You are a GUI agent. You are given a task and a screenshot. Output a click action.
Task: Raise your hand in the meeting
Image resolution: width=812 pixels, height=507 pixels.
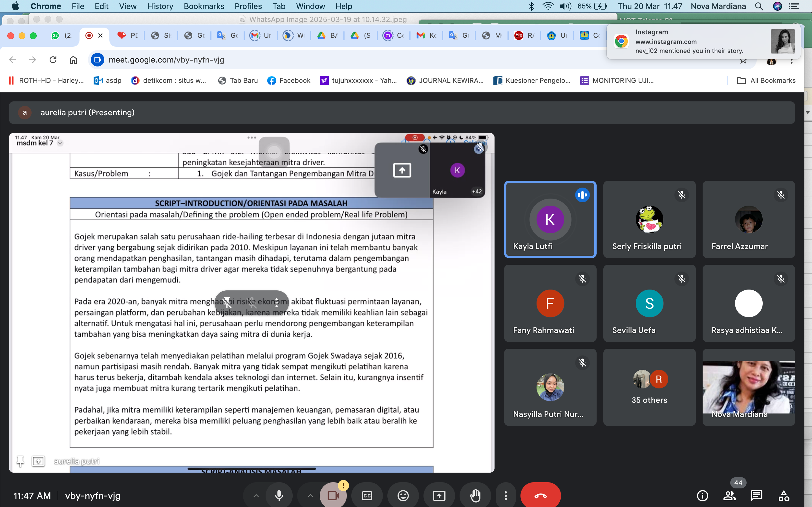coord(475,495)
